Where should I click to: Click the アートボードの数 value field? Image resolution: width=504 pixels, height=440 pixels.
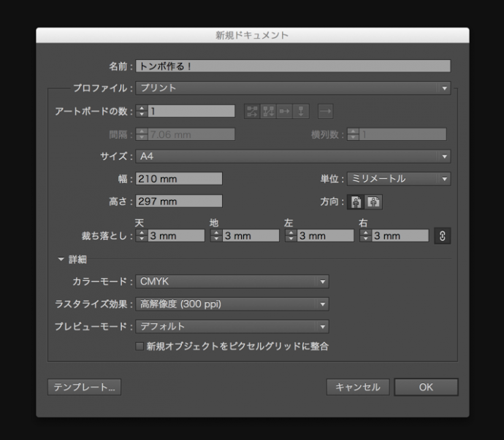click(x=191, y=112)
